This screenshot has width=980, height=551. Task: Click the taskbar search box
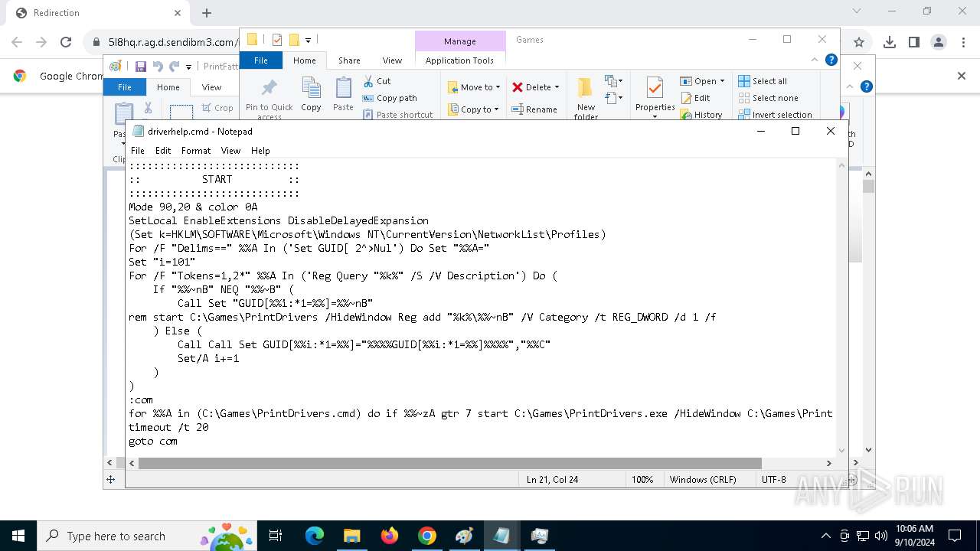point(145,536)
